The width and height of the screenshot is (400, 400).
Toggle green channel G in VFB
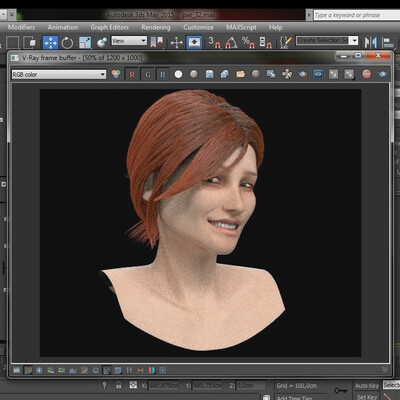[x=148, y=74]
